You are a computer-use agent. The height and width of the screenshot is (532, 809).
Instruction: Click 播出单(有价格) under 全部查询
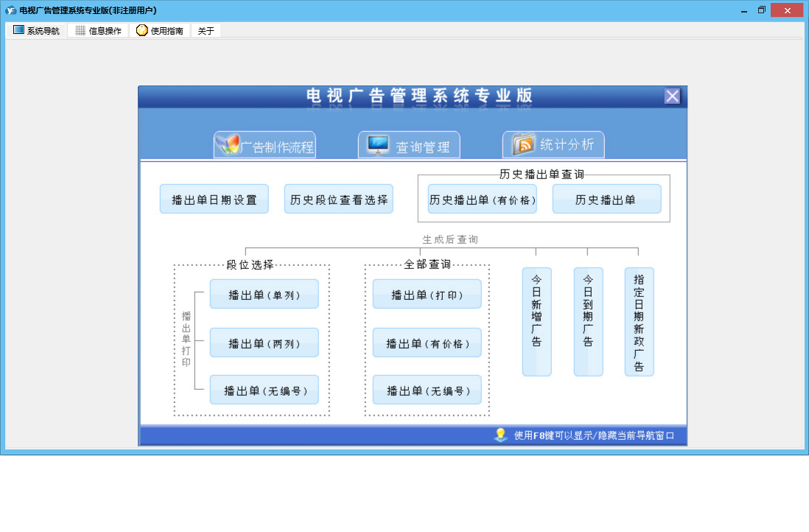coord(427,343)
